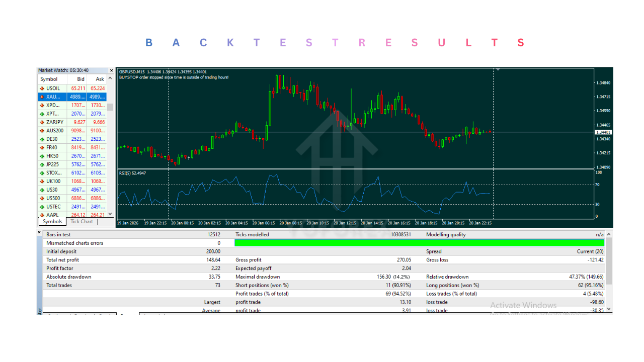Click the Ask column header
The image size is (644, 362).
100,79
